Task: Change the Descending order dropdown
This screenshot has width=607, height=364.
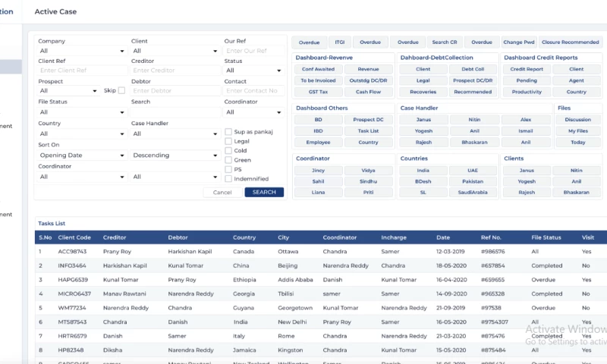Action: [x=175, y=155]
